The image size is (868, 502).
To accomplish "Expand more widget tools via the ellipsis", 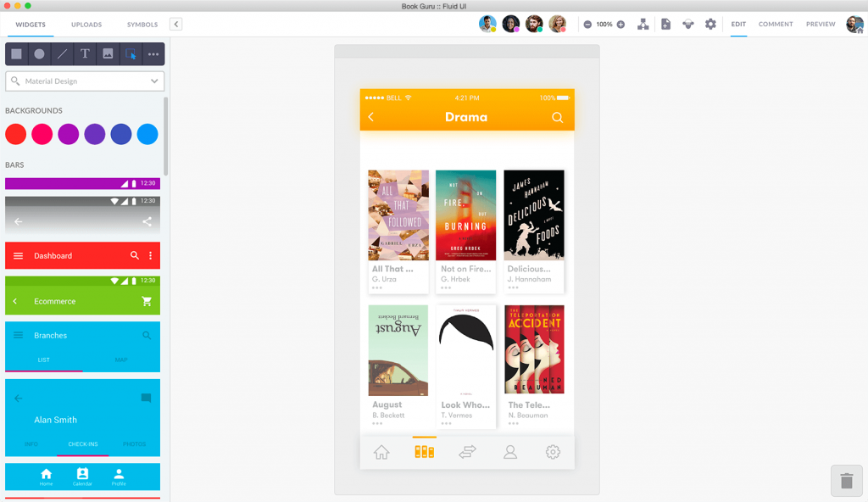I will click(153, 53).
